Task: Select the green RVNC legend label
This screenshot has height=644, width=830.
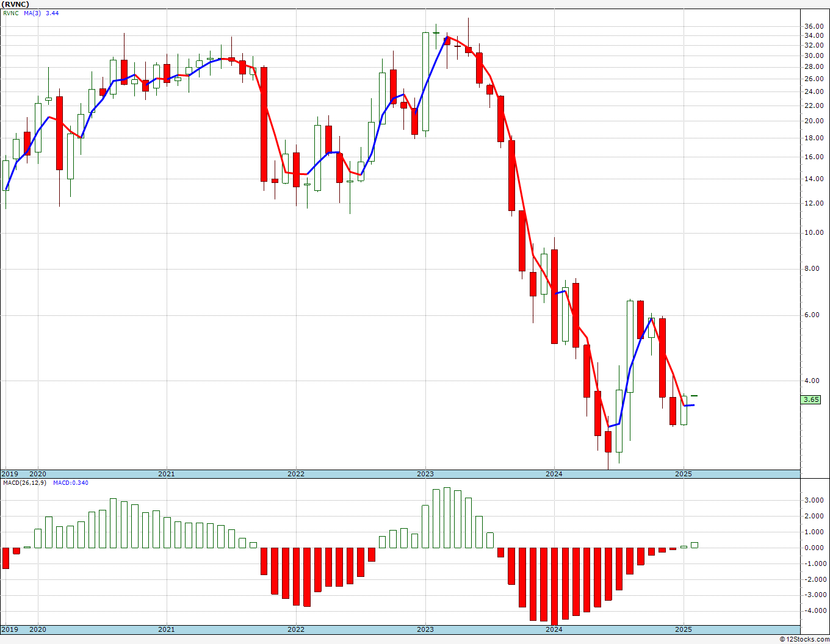Action: (x=10, y=13)
